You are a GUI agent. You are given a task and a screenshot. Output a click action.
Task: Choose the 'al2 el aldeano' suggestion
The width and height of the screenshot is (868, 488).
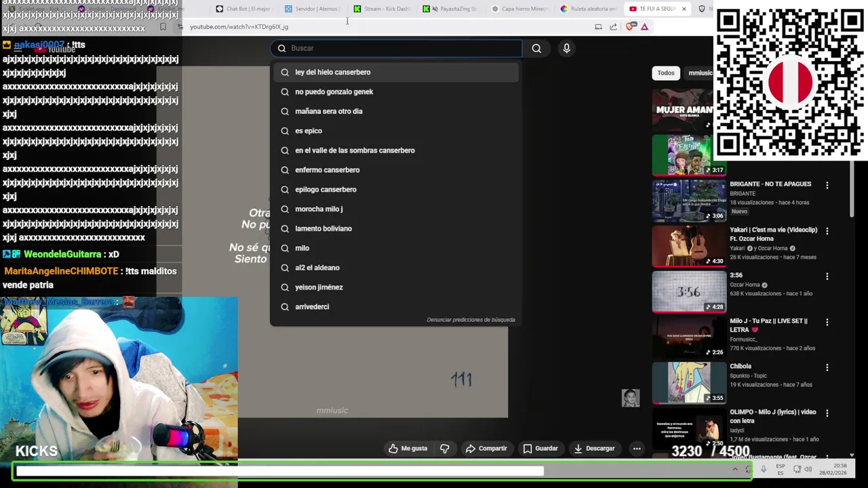click(396, 268)
